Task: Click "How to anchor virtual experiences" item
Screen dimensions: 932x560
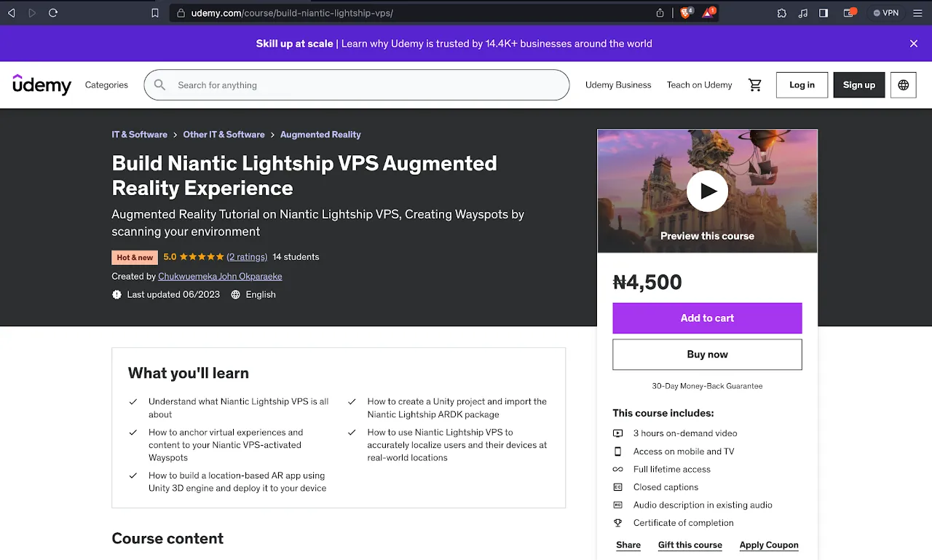Action: click(x=226, y=445)
